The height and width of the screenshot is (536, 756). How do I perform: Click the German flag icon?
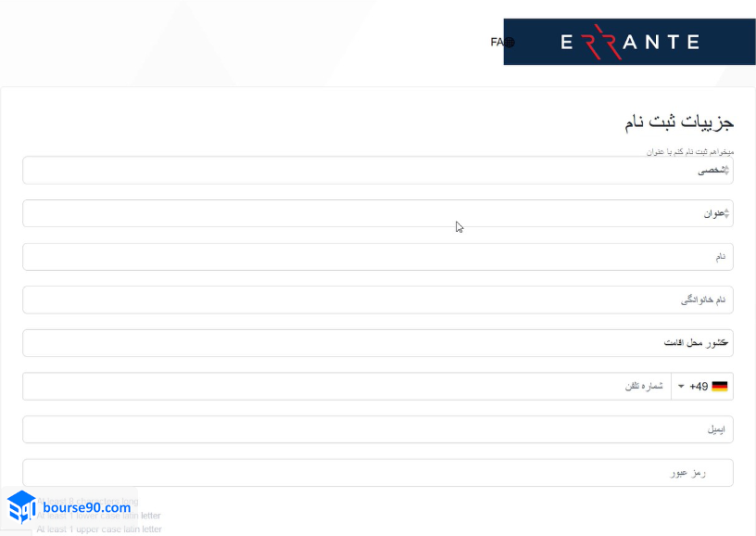tap(719, 387)
